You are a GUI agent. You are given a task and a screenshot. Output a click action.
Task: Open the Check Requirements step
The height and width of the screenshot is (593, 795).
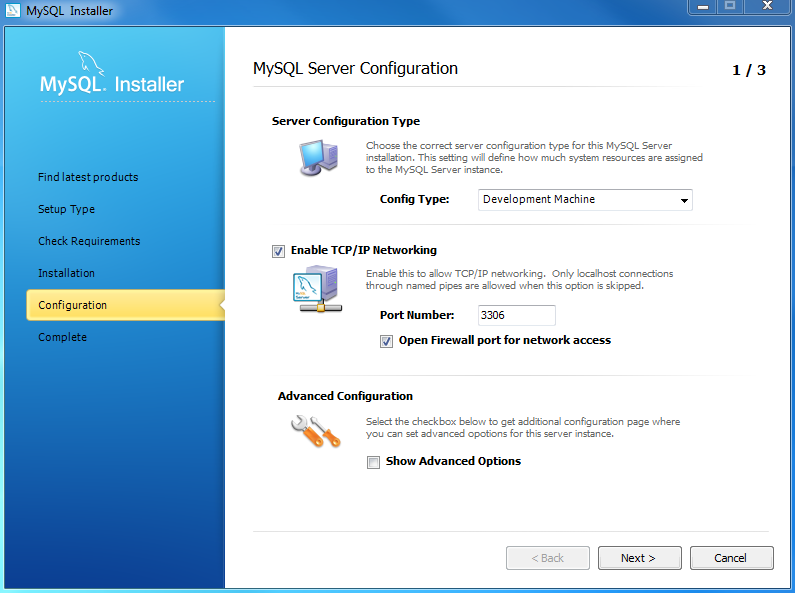(x=89, y=241)
